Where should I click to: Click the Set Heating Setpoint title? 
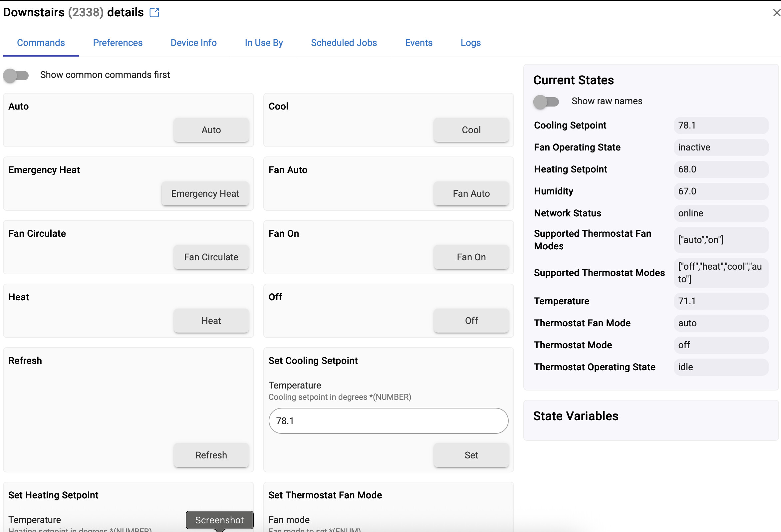53,495
